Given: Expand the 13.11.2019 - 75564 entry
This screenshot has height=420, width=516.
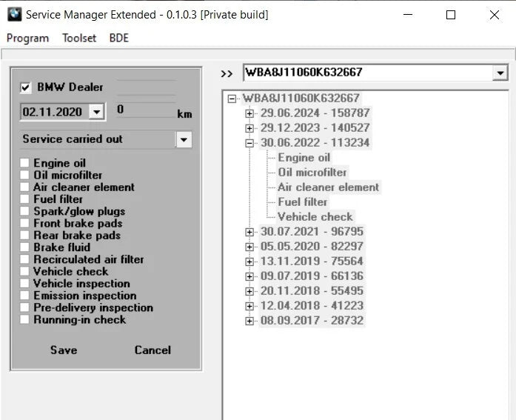Looking at the screenshot, I should pyautogui.click(x=249, y=261).
